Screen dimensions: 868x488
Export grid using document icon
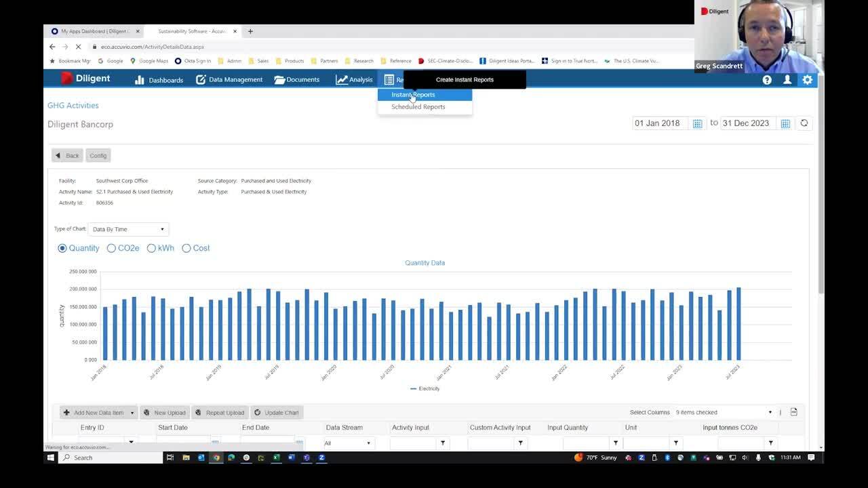click(x=794, y=411)
